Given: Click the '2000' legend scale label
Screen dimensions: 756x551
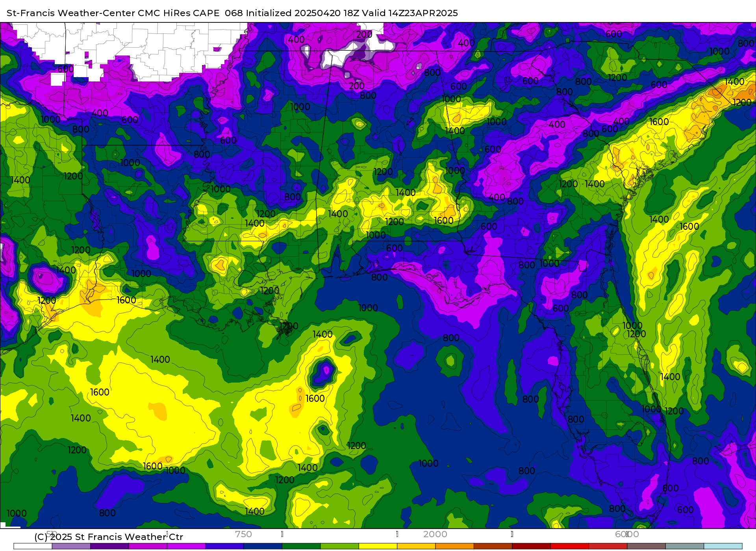Looking at the screenshot, I should 435,534.
